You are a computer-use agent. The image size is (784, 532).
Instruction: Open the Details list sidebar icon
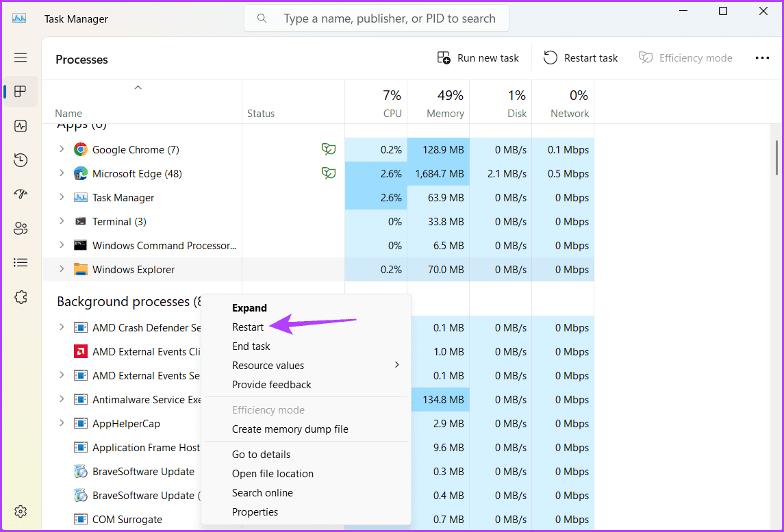[21, 262]
